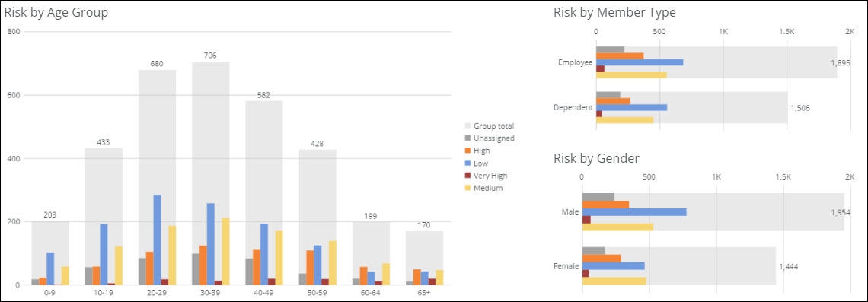
Task: Click the blue Low bar for ages 0-9
Action: click(50, 269)
